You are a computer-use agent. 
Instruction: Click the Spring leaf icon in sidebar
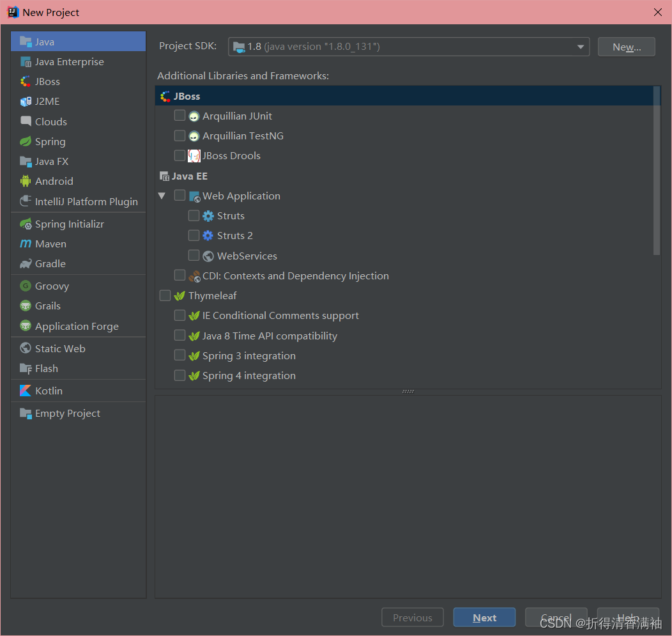[26, 141]
